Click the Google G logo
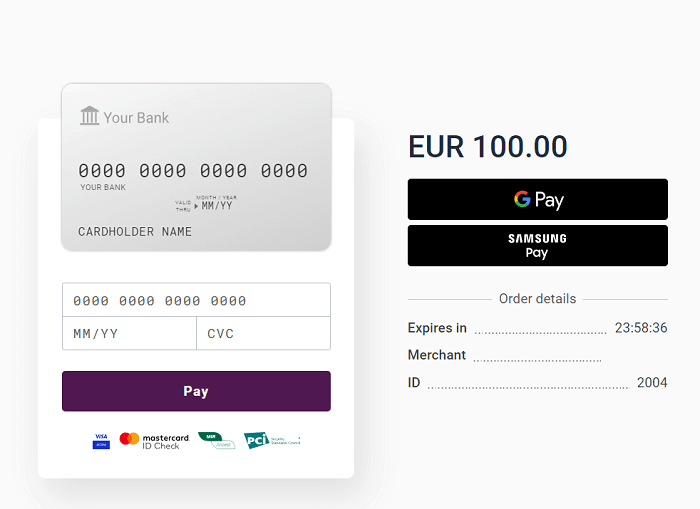Viewport: 700px width, 509px height. click(x=522, y=199)
